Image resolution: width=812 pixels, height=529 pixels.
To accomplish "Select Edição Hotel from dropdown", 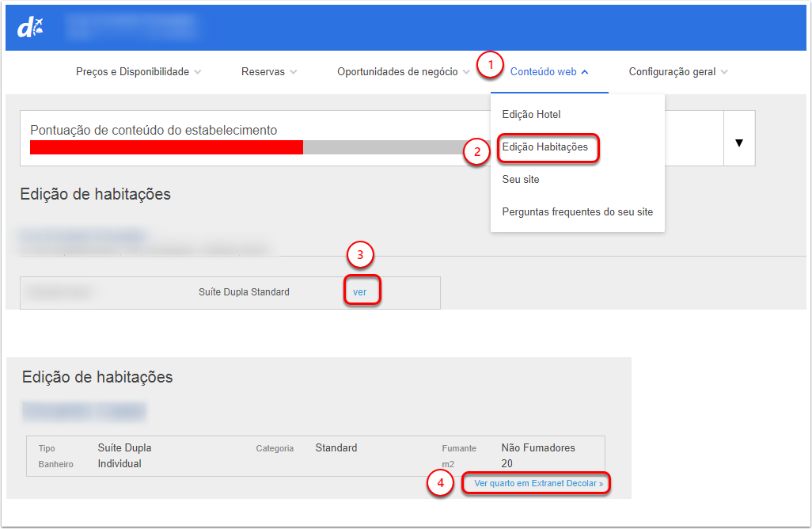I will (x=531, y=115).
